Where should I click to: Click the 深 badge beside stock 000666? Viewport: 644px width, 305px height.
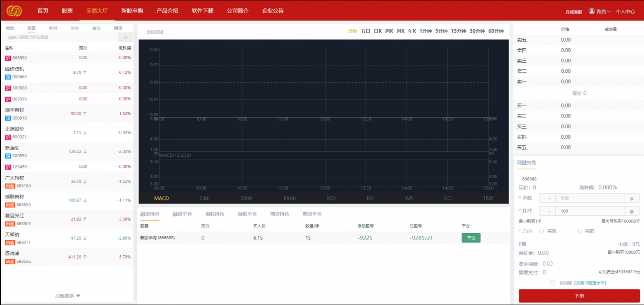pos(8,77)
